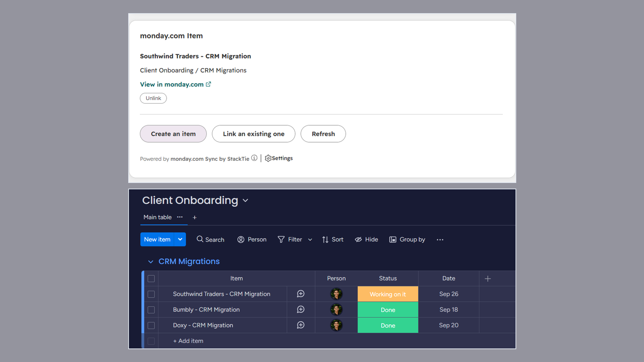Select all items with header checkbox

click(151, 279)
